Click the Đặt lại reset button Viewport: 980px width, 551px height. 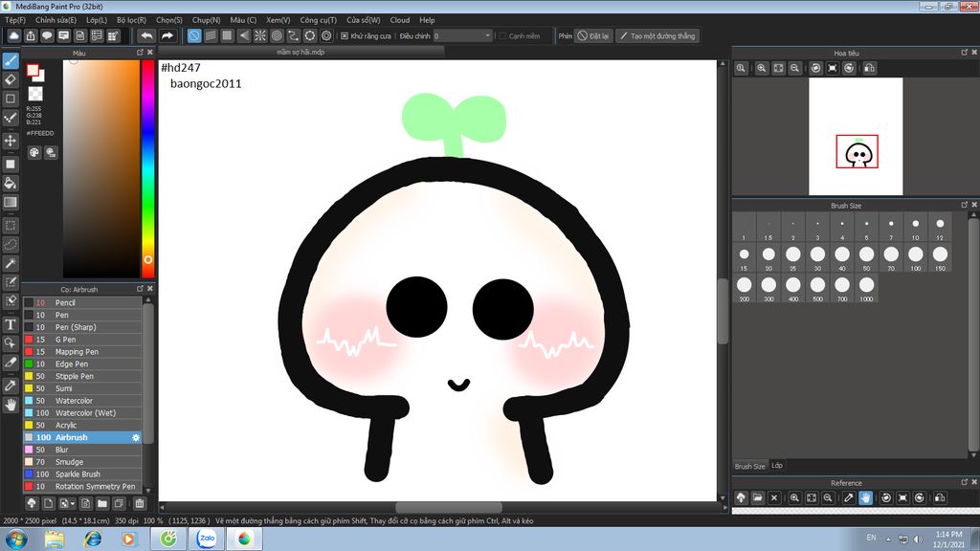point(593,36)
